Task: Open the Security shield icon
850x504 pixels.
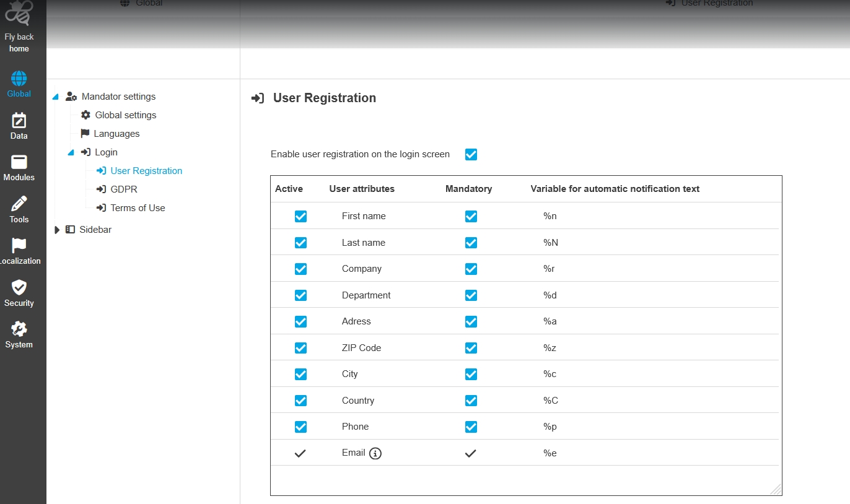Action: (x=19, y=288)
